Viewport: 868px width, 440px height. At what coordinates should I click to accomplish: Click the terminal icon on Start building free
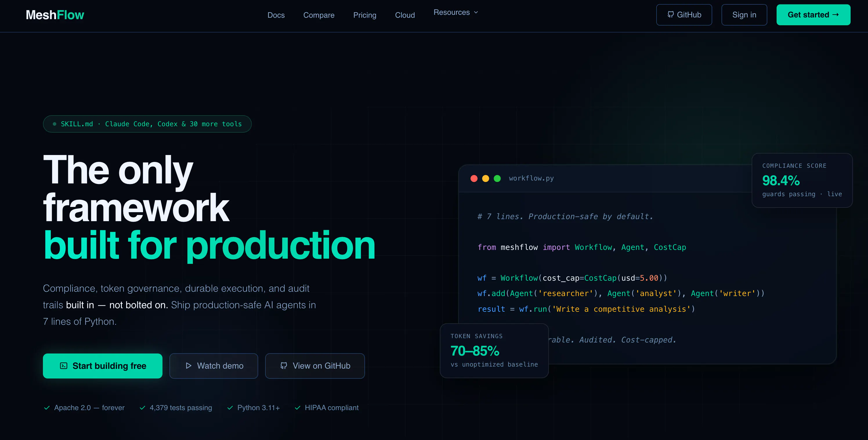click(x=64, y=366)
